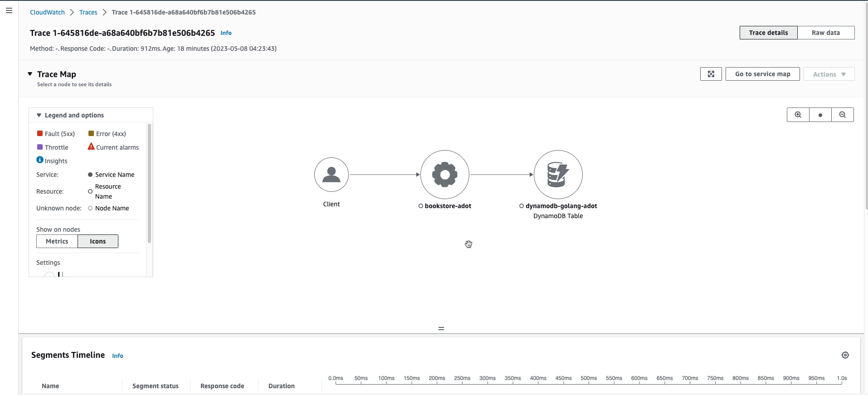The image size is (868, 395).
Task: Click the Error (4xx) legend swatch
Action: (91, 133)
